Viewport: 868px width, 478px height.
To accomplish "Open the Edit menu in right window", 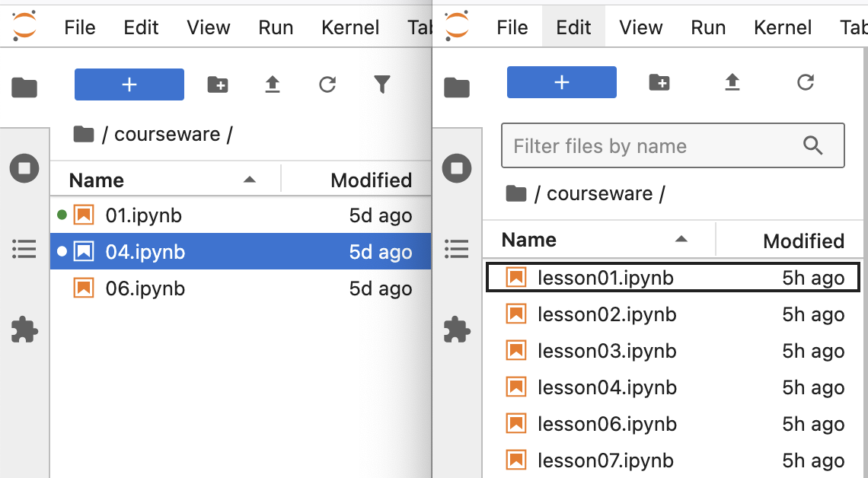I will point(573,27).
